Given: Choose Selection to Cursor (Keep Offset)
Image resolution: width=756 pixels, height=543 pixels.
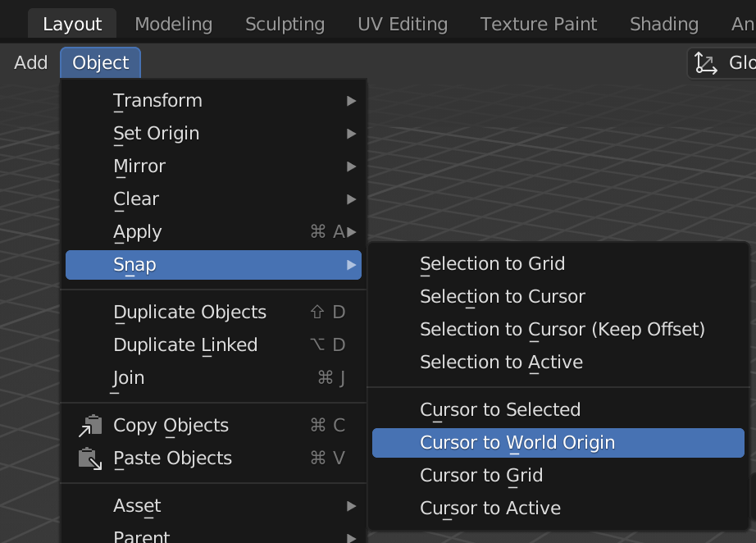Looking at the screenshot, I should [558, 330].
